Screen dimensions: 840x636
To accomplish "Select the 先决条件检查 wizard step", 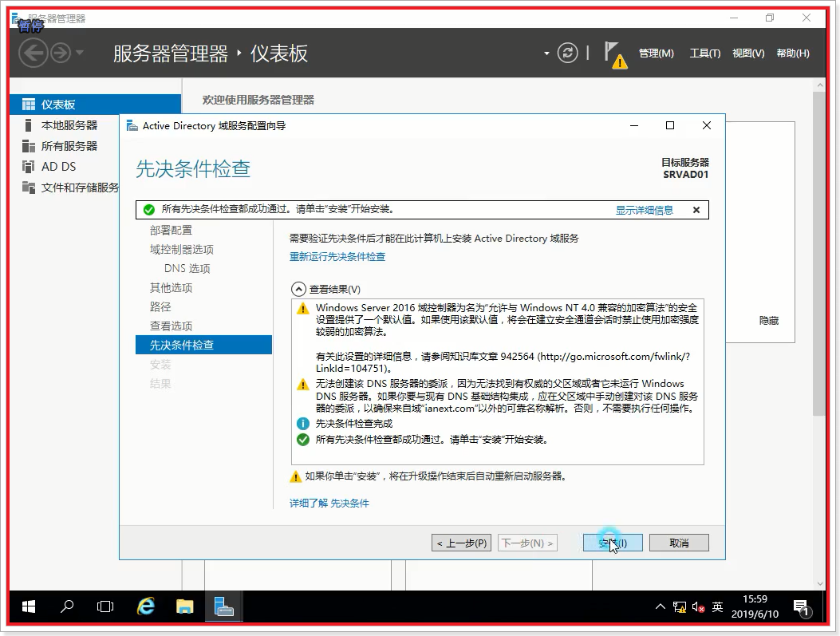I will [203, 345].
